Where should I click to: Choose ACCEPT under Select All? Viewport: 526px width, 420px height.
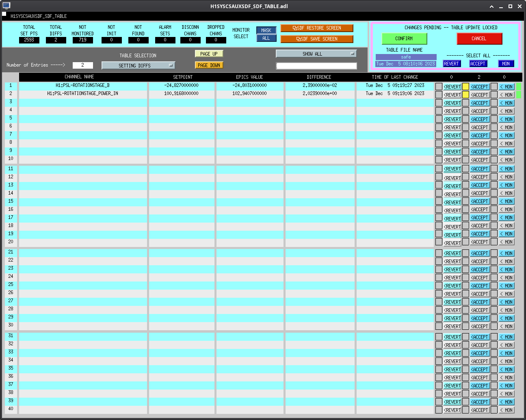(x=478, y=64)
